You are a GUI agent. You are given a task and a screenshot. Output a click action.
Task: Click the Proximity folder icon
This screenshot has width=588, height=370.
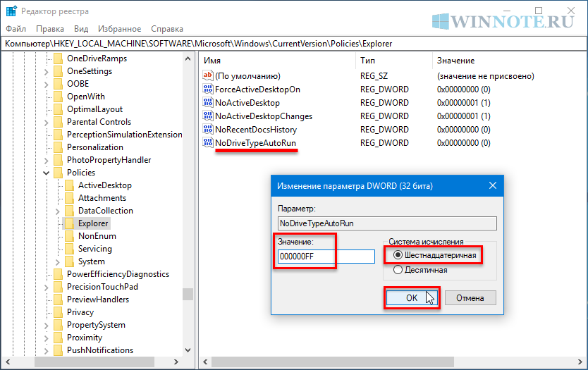click(58, 338)
